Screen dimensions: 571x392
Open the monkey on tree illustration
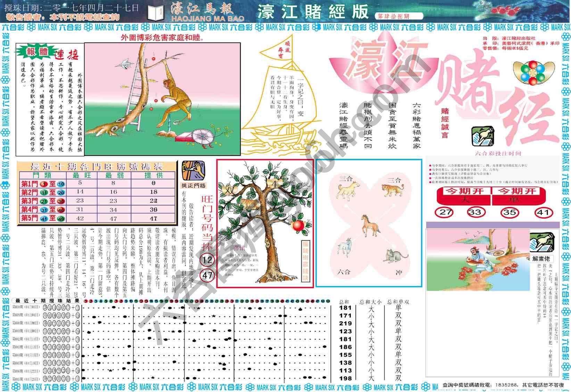tap(162, 99)
